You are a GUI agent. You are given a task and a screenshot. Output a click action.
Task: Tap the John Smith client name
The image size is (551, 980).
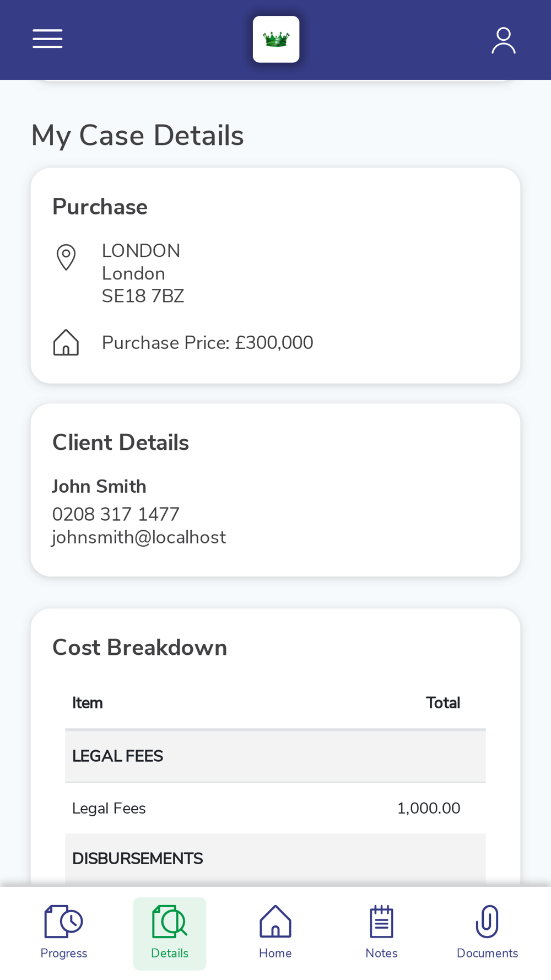click(x=99, y=487)
